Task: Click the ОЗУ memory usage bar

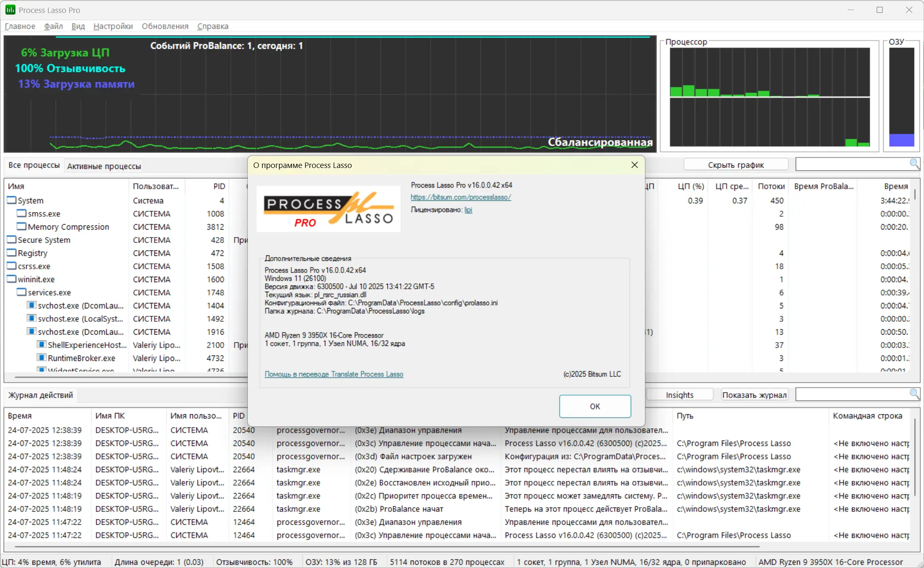Action: point(902,97)
